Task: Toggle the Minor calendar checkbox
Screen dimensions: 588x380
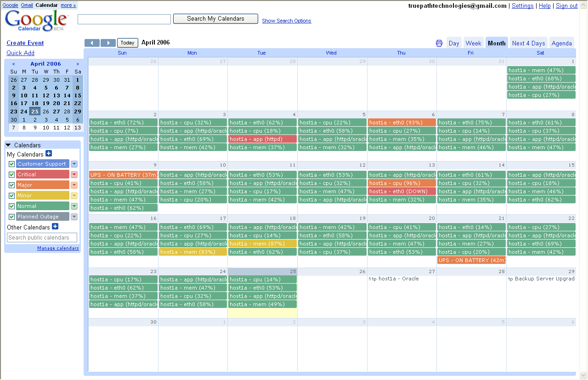Action: click(12, 196)
